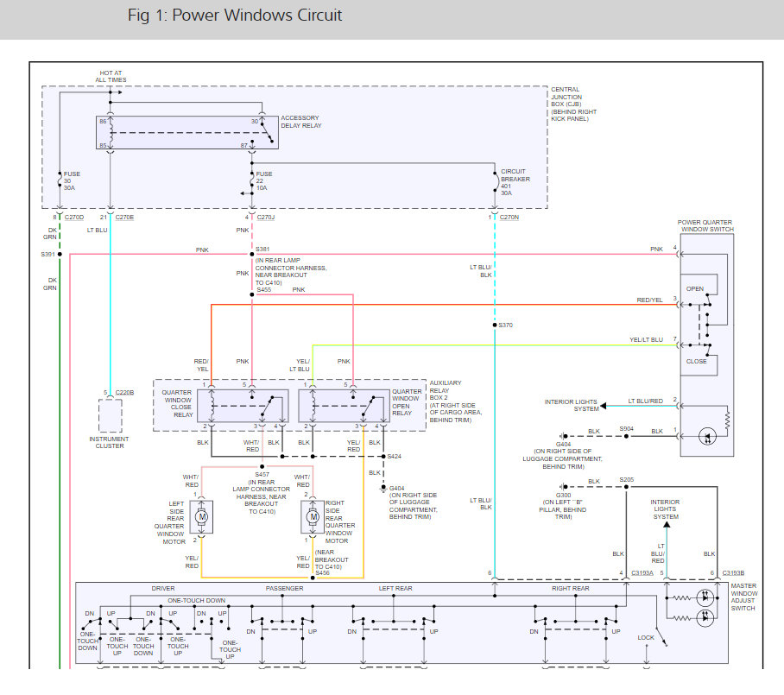The image size is (784, 695).
Task: Click the 'S455' splice label
Action: pyautogui.click(x=264, y=290)
